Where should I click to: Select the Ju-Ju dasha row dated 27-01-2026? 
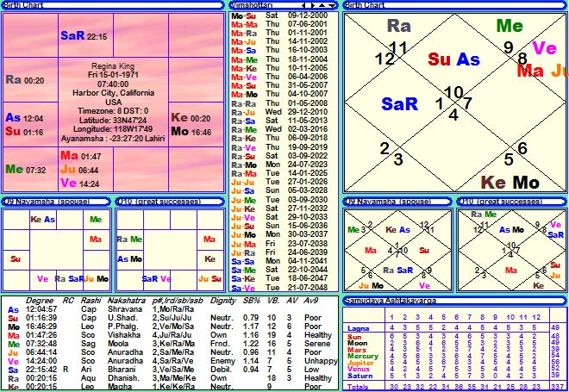click(x=280, y=182)
